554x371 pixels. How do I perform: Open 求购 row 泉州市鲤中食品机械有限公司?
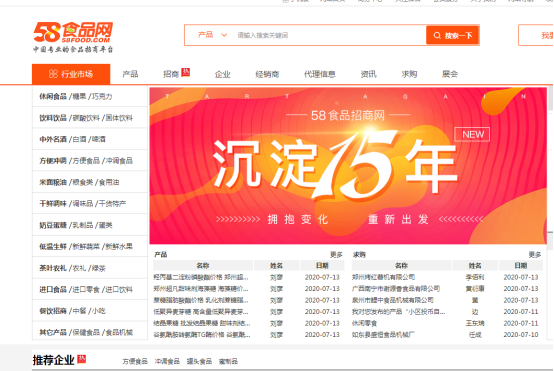[x=393, y=300]
